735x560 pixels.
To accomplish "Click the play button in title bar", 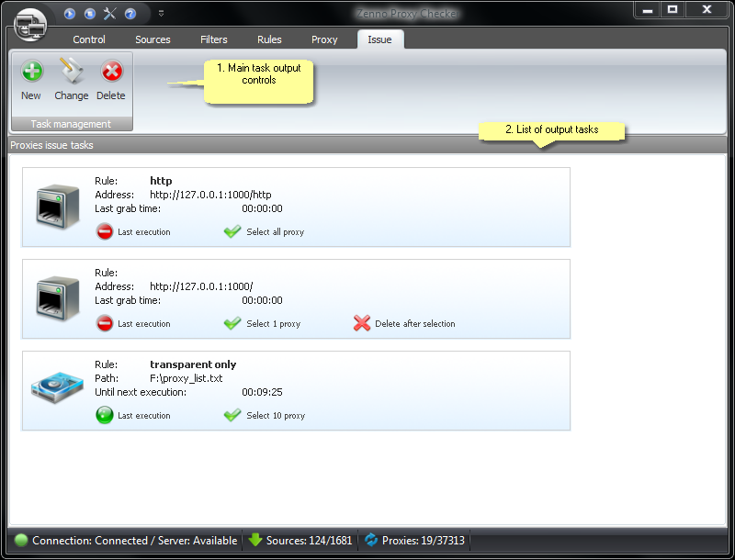I will 70,13.
